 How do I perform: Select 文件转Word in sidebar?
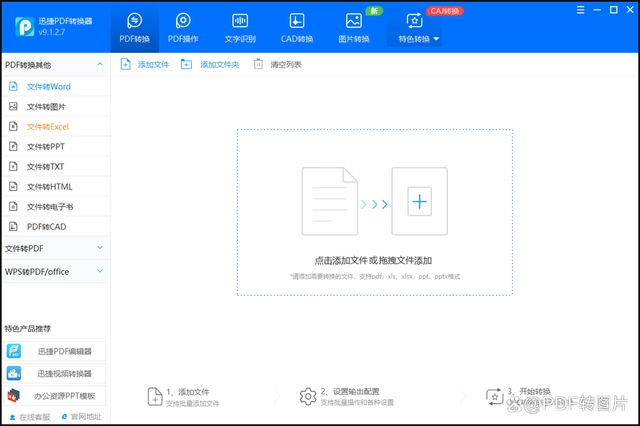(56, 87)
